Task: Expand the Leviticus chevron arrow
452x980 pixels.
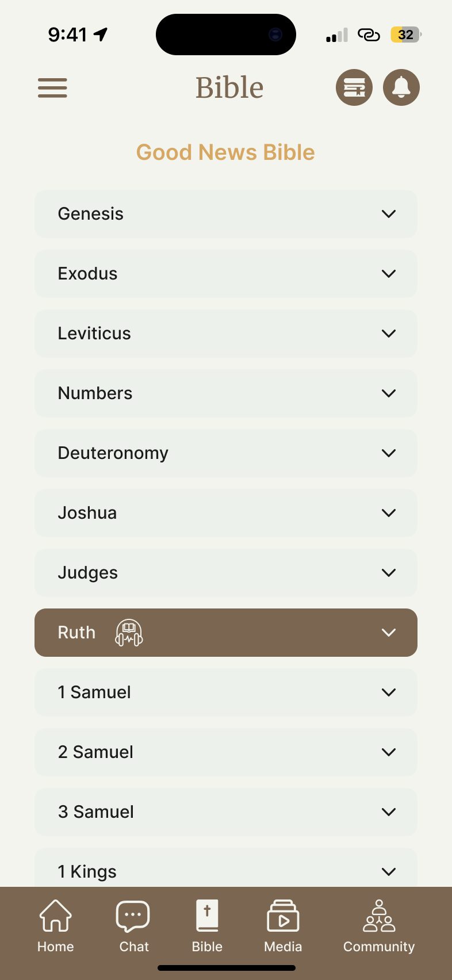Action: click(x=389, y=334)
